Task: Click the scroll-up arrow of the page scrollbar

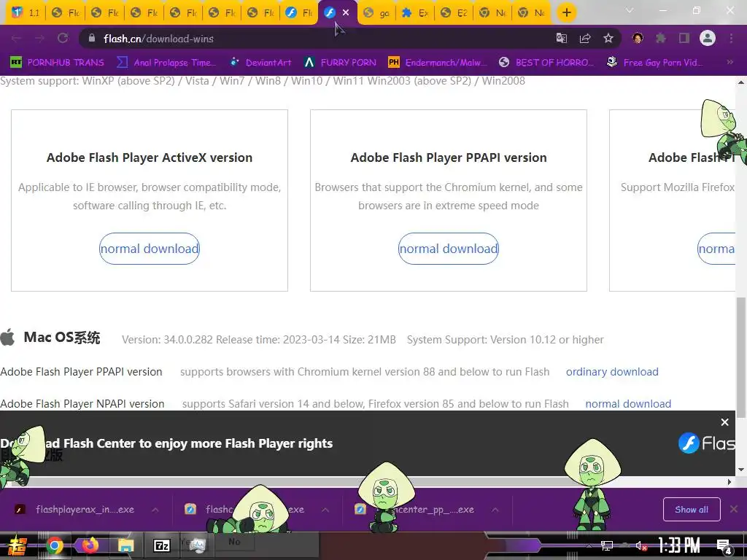Action: click(x=741, y=82)
